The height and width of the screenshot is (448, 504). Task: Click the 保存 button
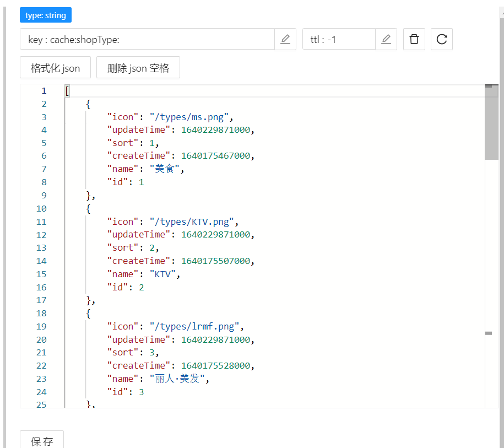pos(42,441)
